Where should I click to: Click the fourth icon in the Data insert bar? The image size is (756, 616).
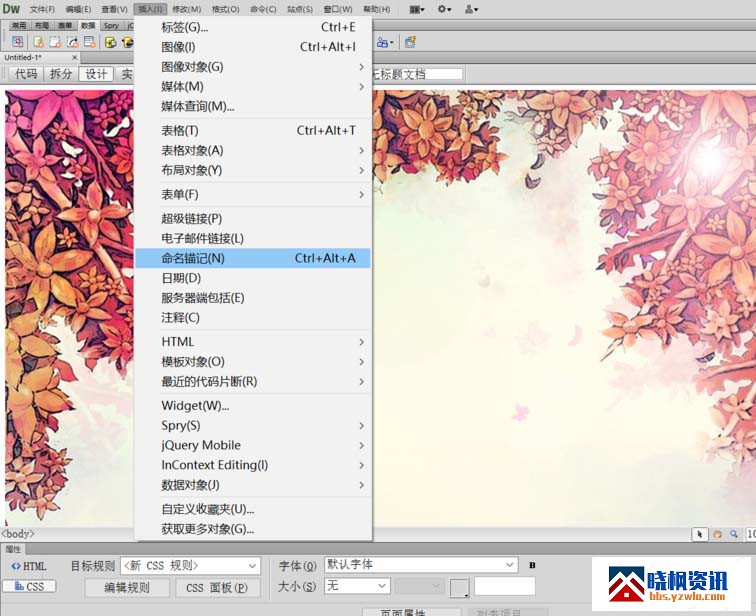pyautogui.click(x=72, y=42)
